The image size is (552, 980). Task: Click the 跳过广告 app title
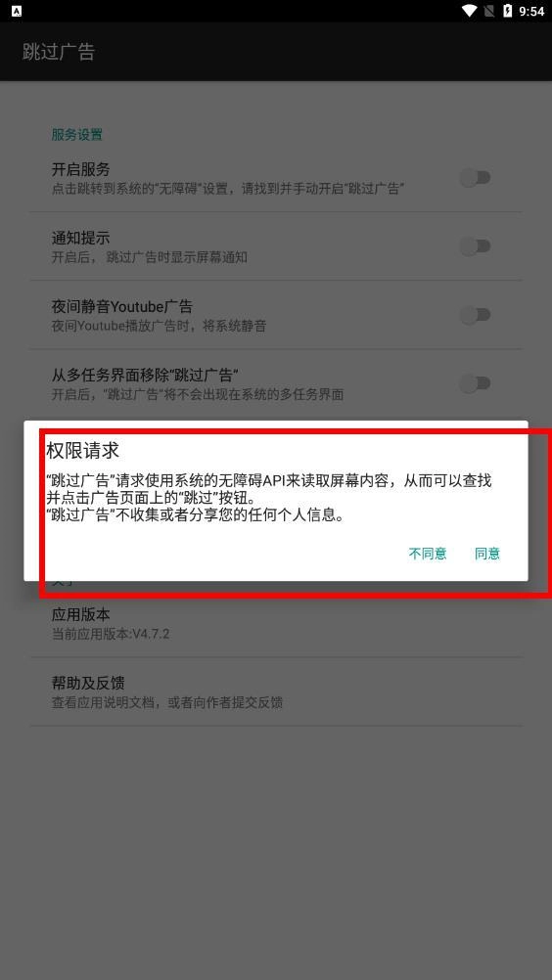pos(59,52)
